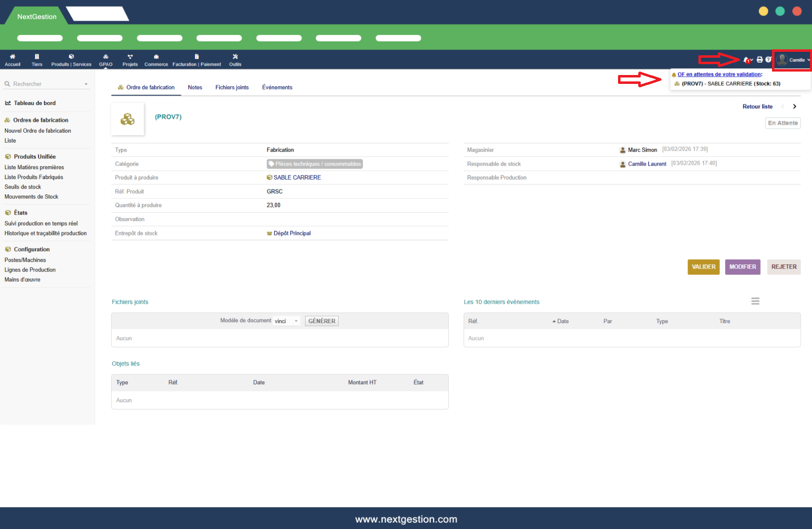The width and height of the screenshot is (812, 529).
Task: Click the printer icon in top bar
Action: pos(760,60)
